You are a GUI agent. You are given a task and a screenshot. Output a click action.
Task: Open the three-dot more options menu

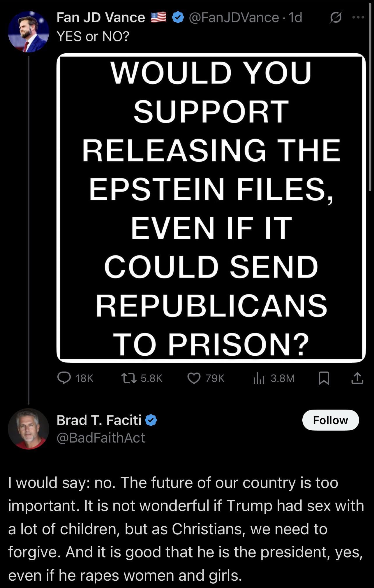[358, 17]
